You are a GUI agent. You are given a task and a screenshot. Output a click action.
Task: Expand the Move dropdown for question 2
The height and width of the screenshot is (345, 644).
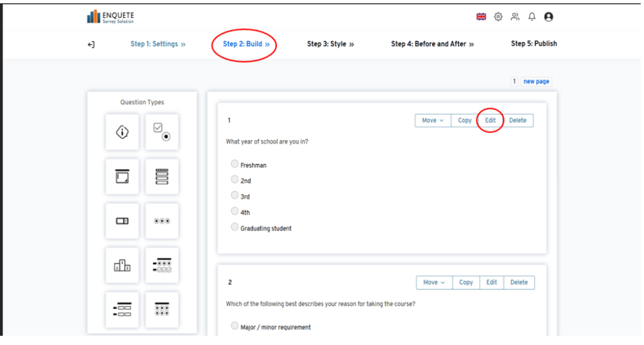(434, 282)
